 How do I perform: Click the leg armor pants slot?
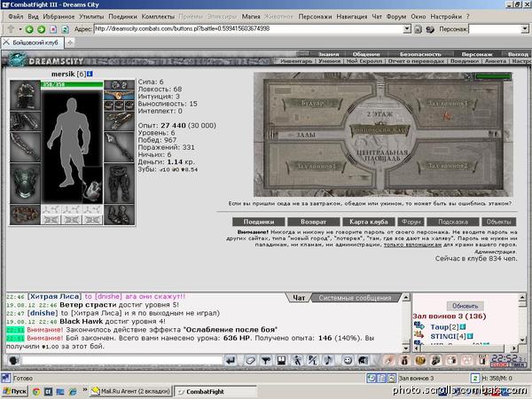click(119, 184)
